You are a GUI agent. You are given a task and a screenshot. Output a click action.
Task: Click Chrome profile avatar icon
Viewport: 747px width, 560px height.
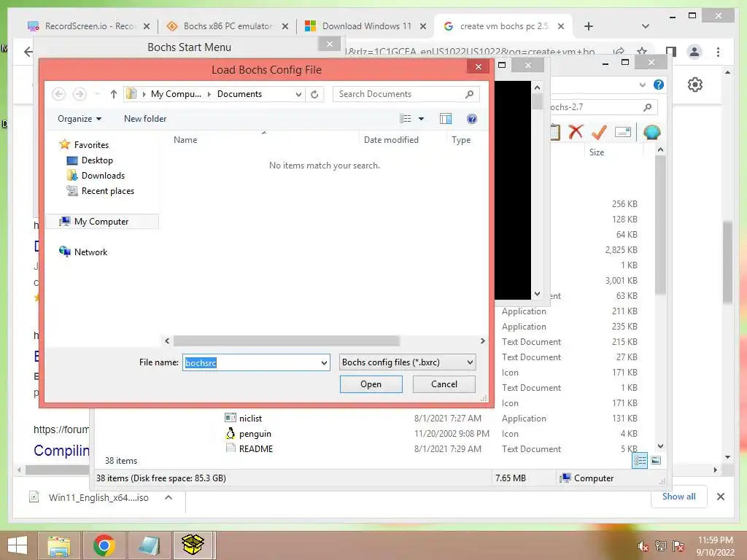pos(694,52)
